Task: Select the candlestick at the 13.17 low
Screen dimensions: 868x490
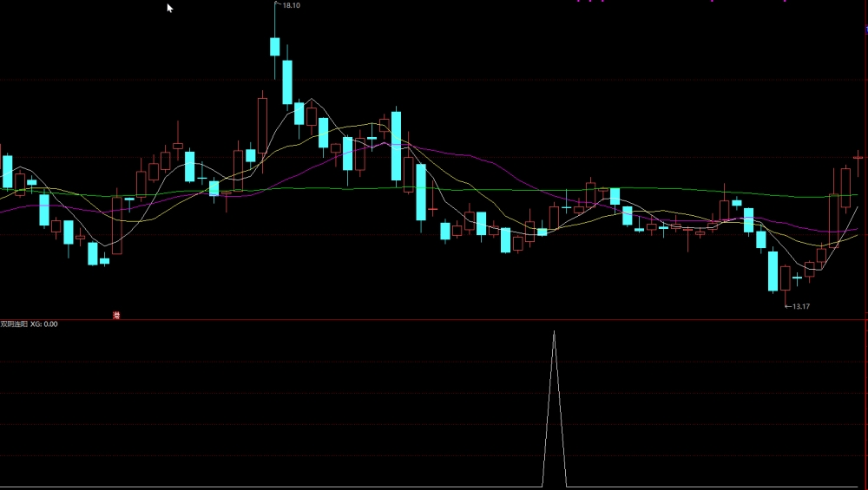Action: click(785, 278)
